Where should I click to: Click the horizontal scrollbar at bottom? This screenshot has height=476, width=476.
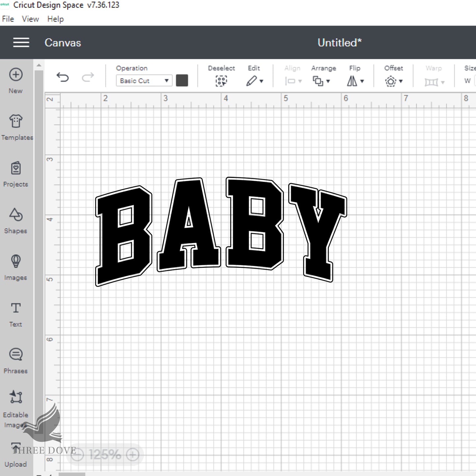click(x=71, y=474)
